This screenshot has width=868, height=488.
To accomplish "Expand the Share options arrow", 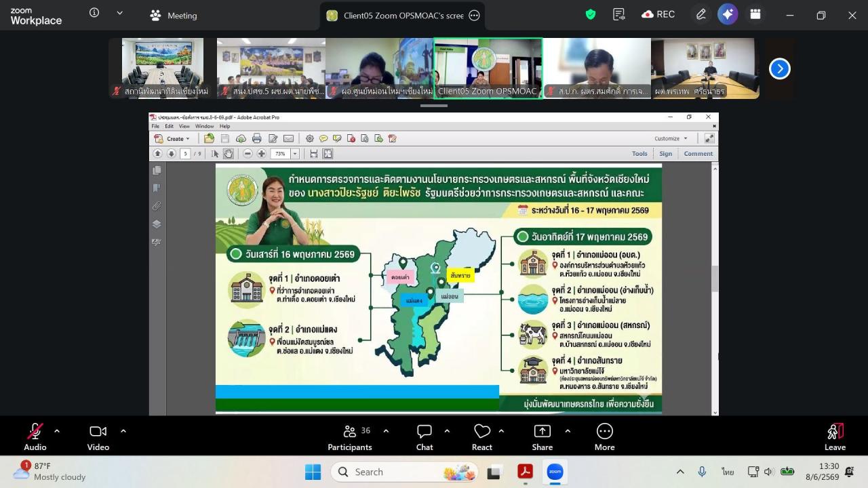I will point(568,431).
